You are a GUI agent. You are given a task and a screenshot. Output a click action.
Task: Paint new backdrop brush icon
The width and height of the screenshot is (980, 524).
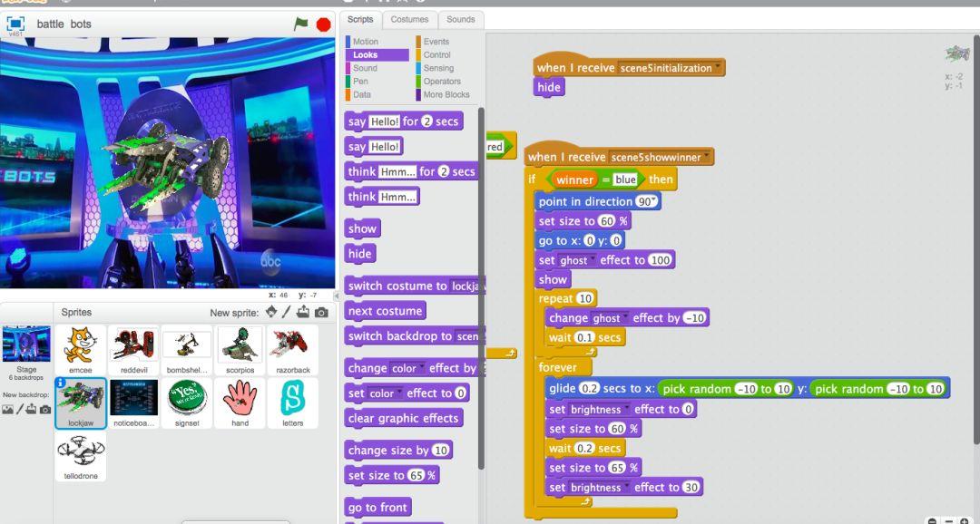pyautogui.click(x=19, y=409)
